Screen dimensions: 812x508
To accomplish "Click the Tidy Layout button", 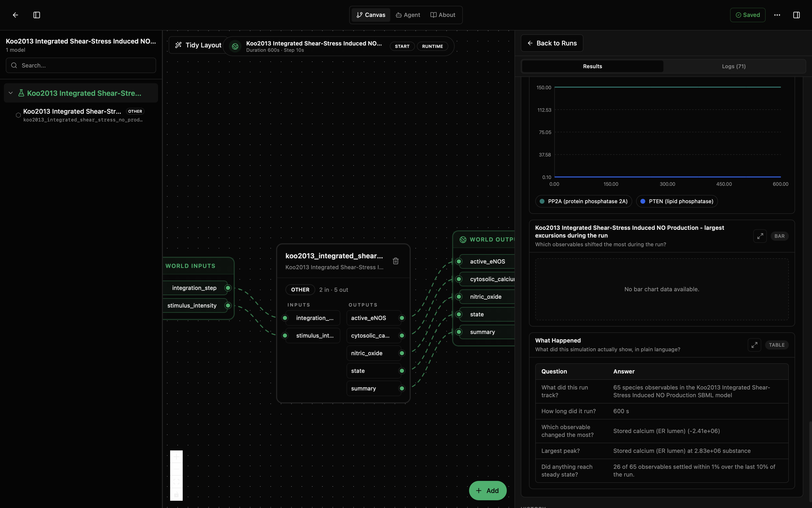I will coord(198,45).
